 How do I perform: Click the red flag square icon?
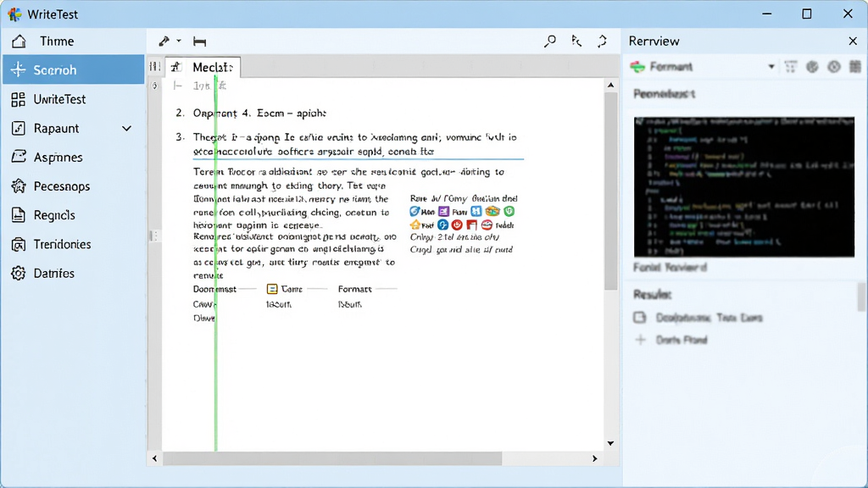click(471, 225)
